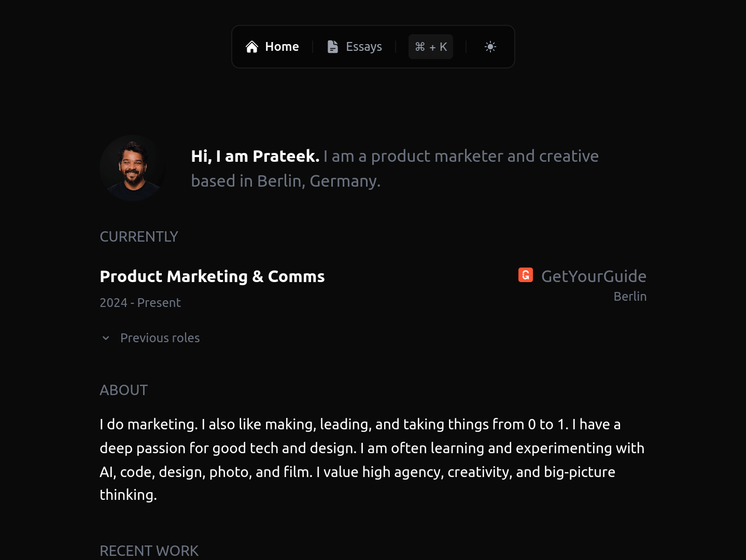Image resolution: width=746 pixels, height=560 pixels.
Task: Click Prateek's profile photo
Action: (x=133, y=167)
